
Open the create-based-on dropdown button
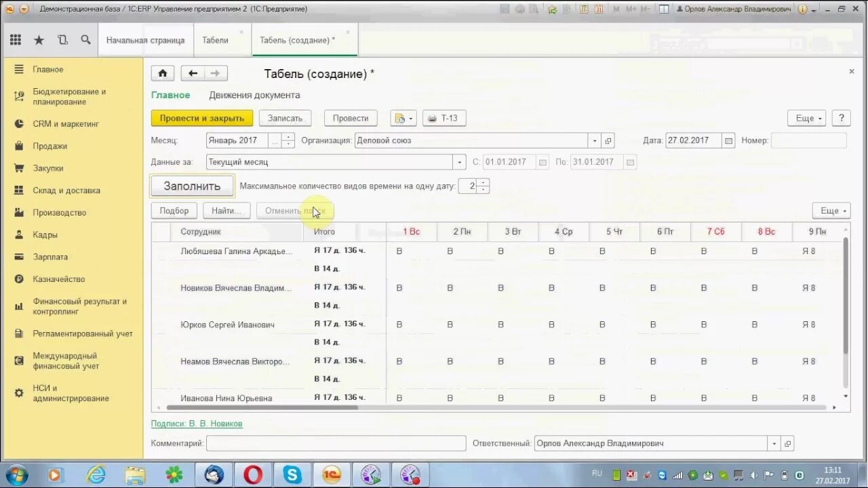click(x=403, y=118)
